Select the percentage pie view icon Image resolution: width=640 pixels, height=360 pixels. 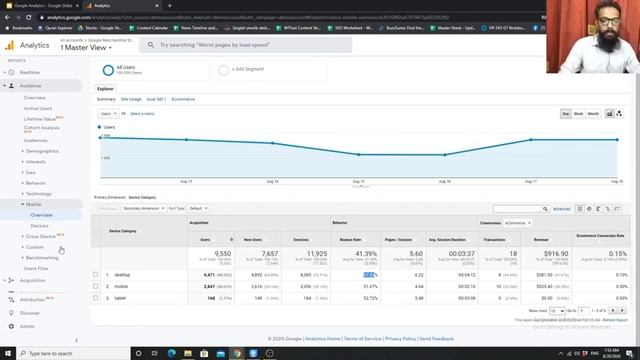[x=589, y=209]
